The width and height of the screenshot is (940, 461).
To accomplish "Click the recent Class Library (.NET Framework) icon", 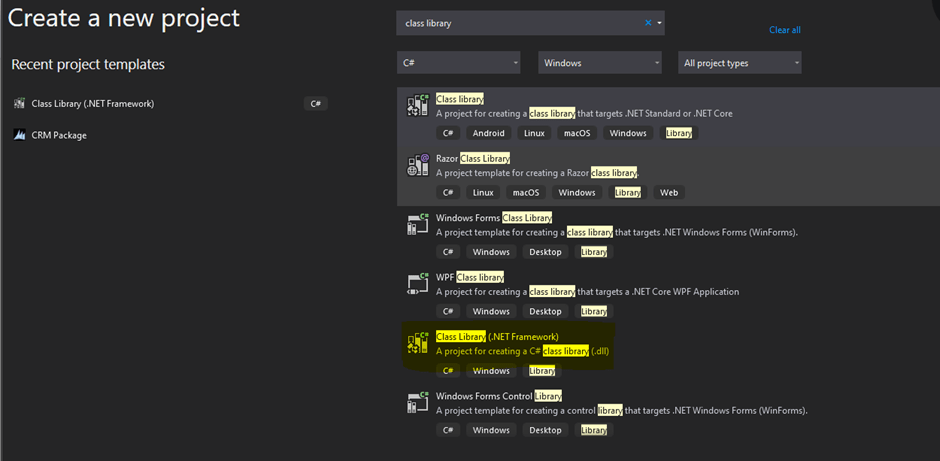I will pos(19,104).
